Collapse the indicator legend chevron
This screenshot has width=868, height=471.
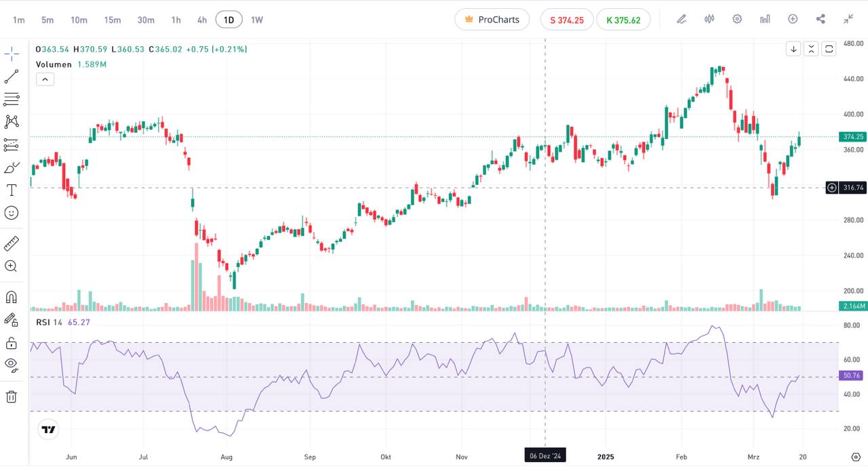(x=45, y=79)
